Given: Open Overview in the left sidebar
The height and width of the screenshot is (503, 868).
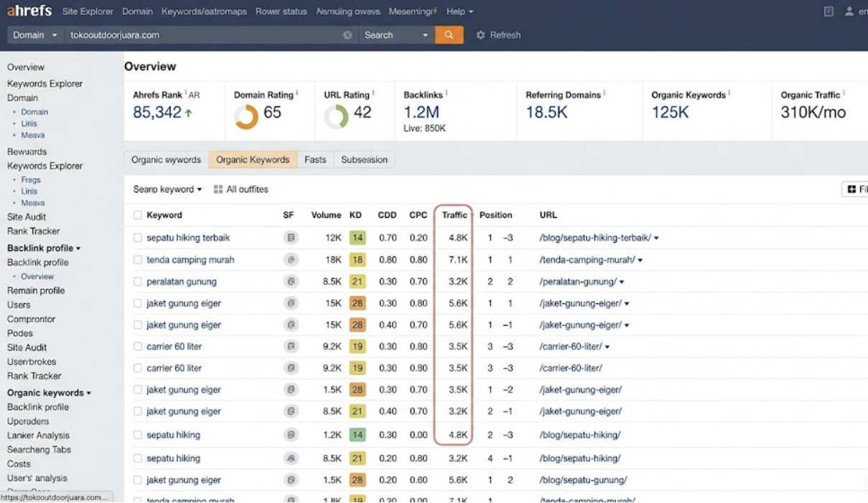Looking at the screenshot, I should click(26, 67).
